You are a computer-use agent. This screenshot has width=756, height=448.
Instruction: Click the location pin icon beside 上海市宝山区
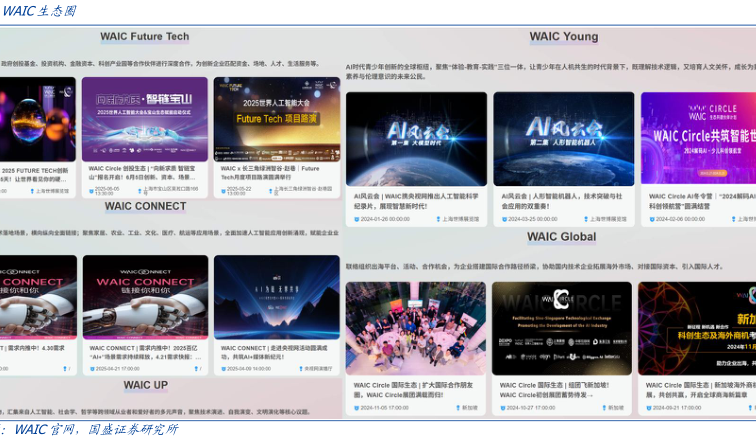point(140,191)
